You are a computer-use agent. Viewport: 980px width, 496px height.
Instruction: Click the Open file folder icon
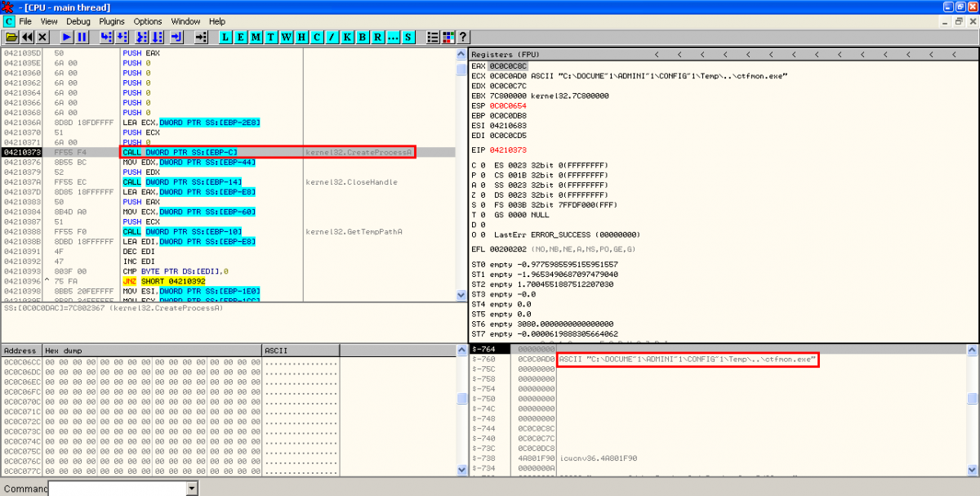pyautogui.click(x=11, y=38)
